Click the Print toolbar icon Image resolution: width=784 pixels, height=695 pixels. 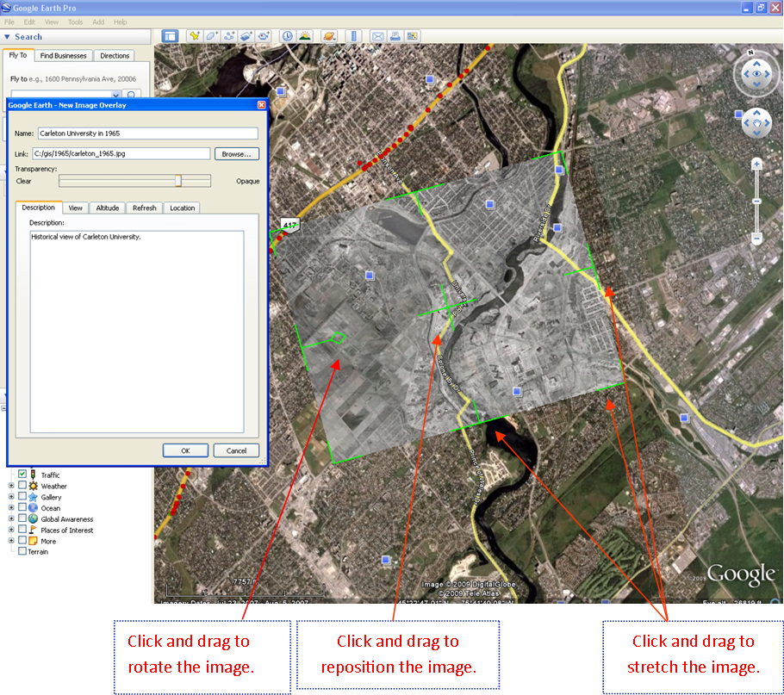(x=395, y=35)
